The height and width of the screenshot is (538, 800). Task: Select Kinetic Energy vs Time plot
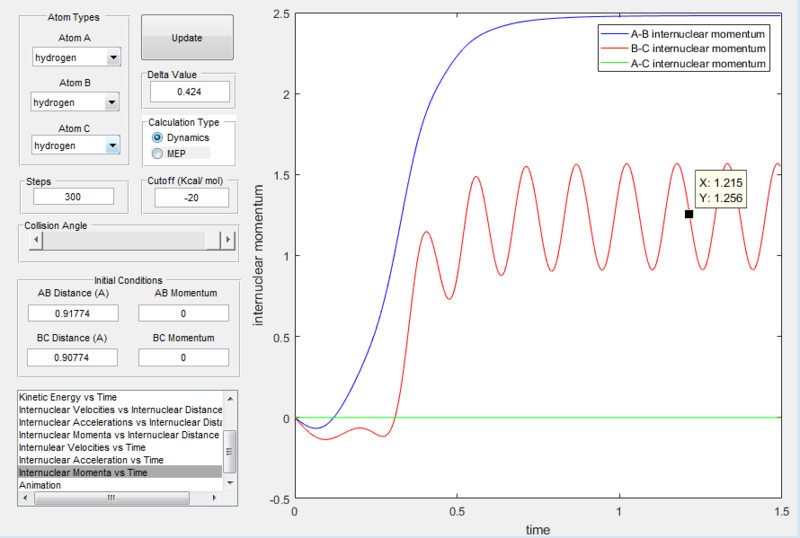coord(120,397)
